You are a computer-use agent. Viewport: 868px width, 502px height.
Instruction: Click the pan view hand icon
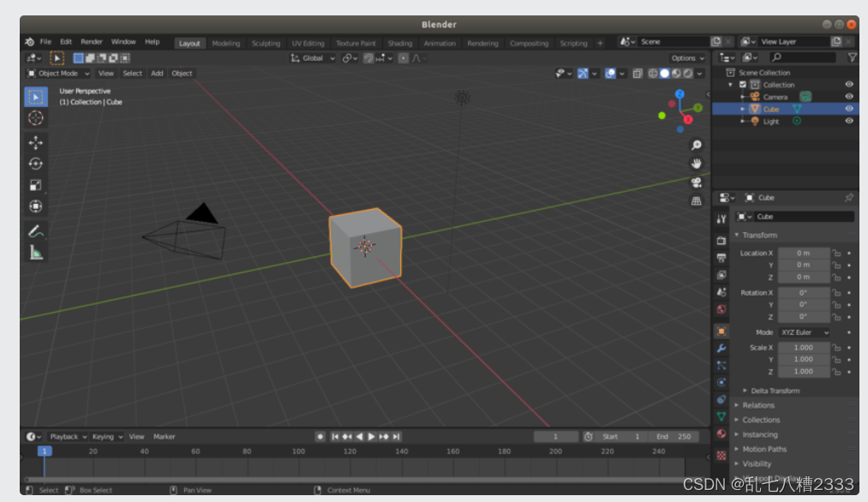(x=697, y=164)
